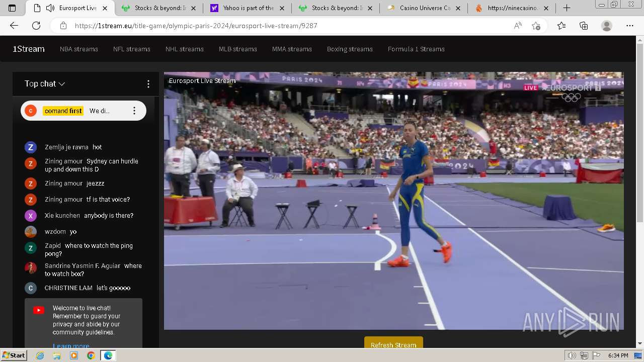
Task: Click CHRISTINE LAM avatar
Action: click(x=31, y=288)
